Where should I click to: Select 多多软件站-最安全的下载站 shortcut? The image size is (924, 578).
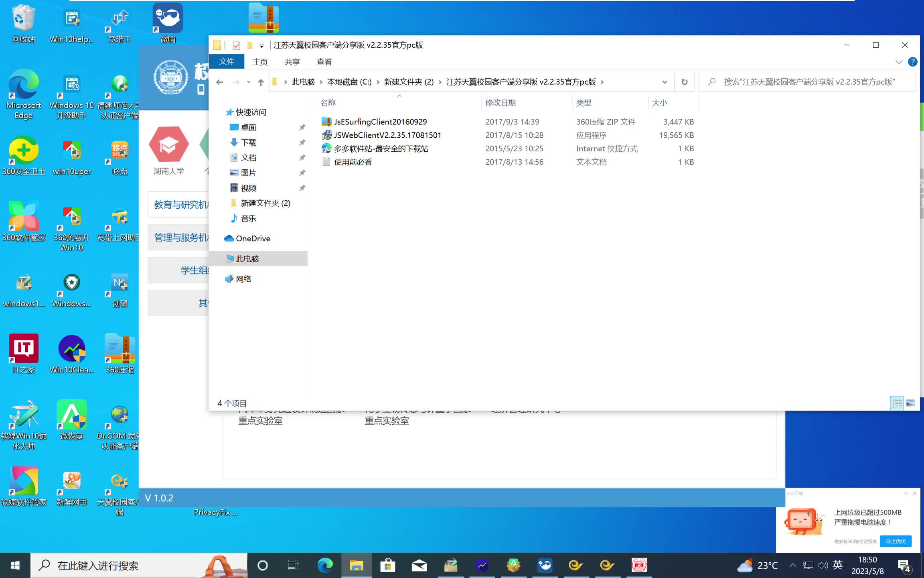(x=381, y=149)
